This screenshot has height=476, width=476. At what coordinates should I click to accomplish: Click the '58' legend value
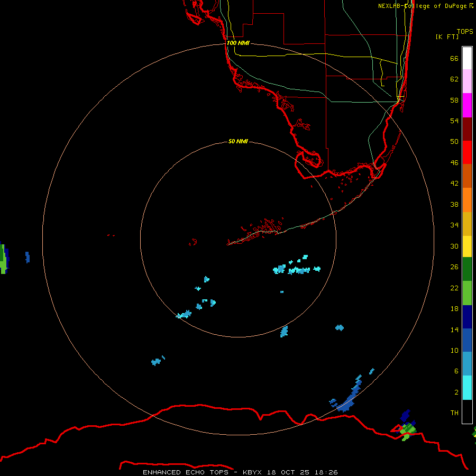coord(454,100)
